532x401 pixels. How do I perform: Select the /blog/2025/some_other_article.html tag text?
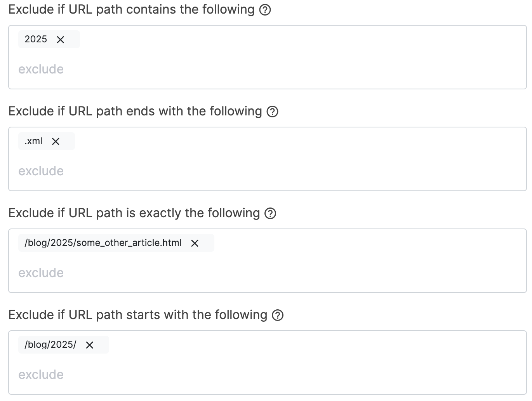coord(103,243)
